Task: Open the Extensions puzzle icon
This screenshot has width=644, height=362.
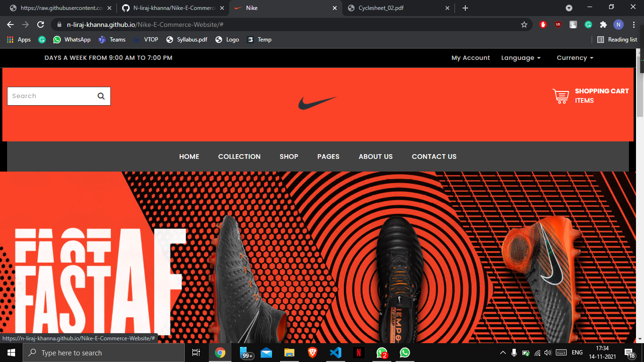Action: [x=603, y=25]
